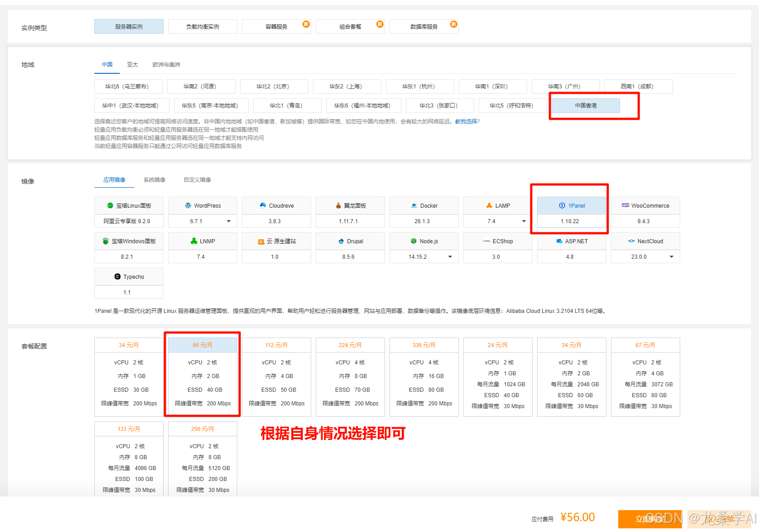Select the 24 元/月 plan card

coord(498,377)
